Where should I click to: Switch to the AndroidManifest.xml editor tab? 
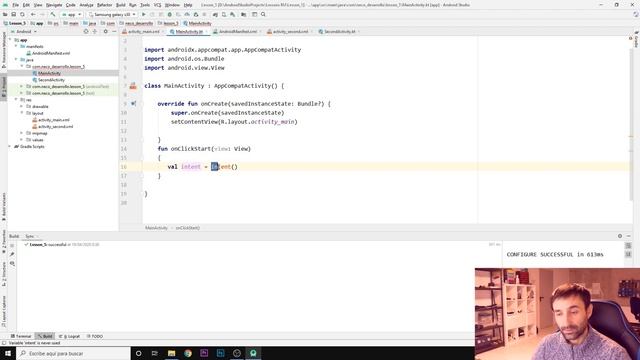coord(238,31)
